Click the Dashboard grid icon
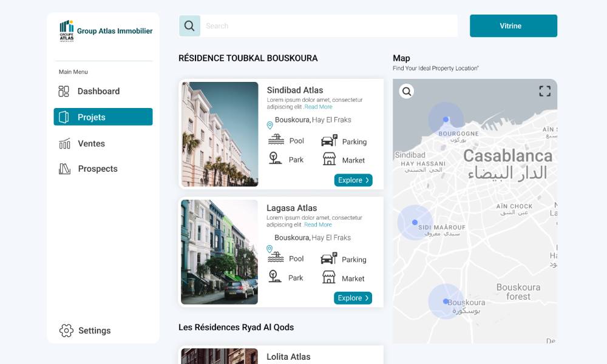Viewport: 607px width, 364px height. point(64,91)
